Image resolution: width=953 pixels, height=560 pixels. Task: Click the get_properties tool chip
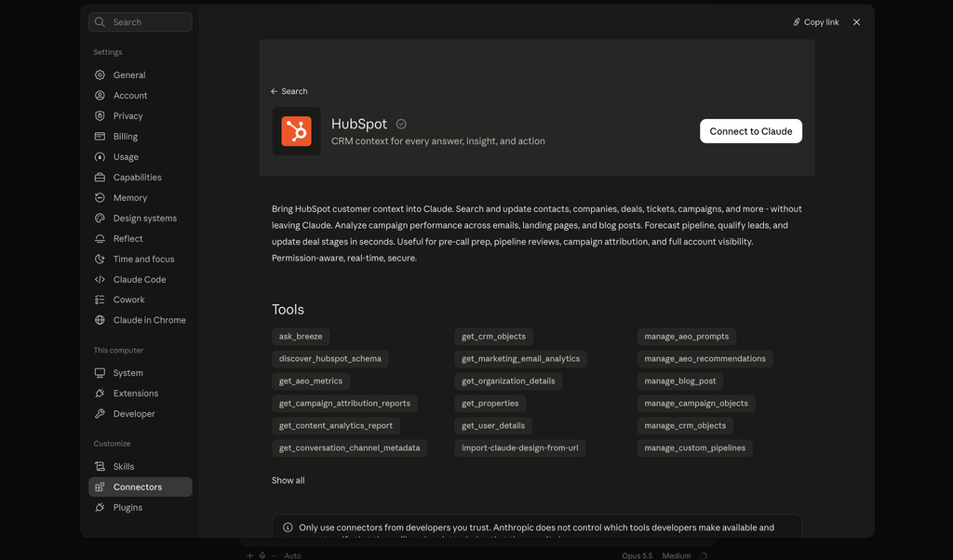click(x=490, y=404)
